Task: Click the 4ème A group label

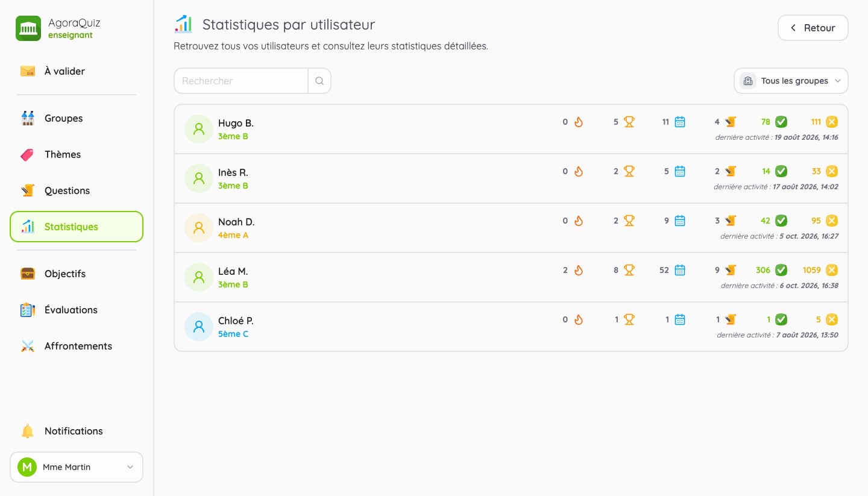Action: click(x=233, y=235)
